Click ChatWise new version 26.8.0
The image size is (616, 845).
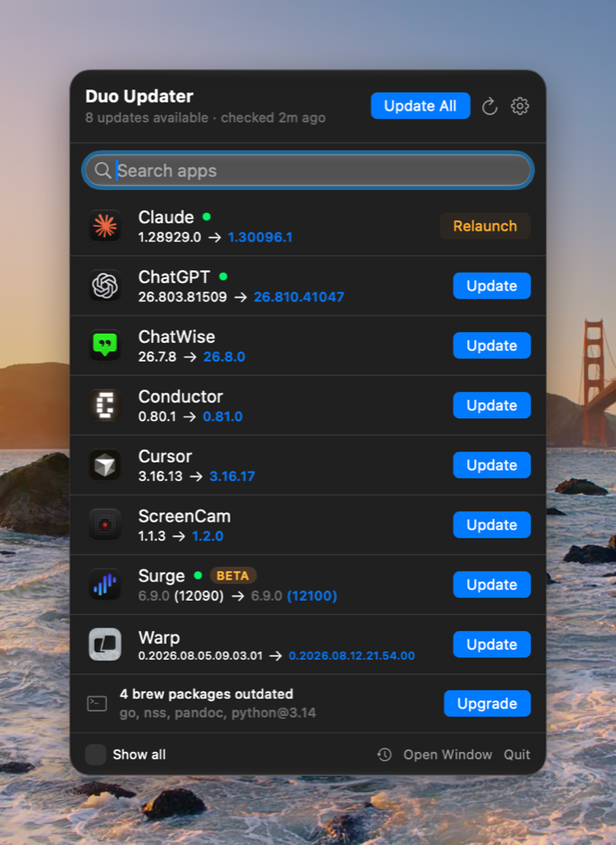click(224, 357)
